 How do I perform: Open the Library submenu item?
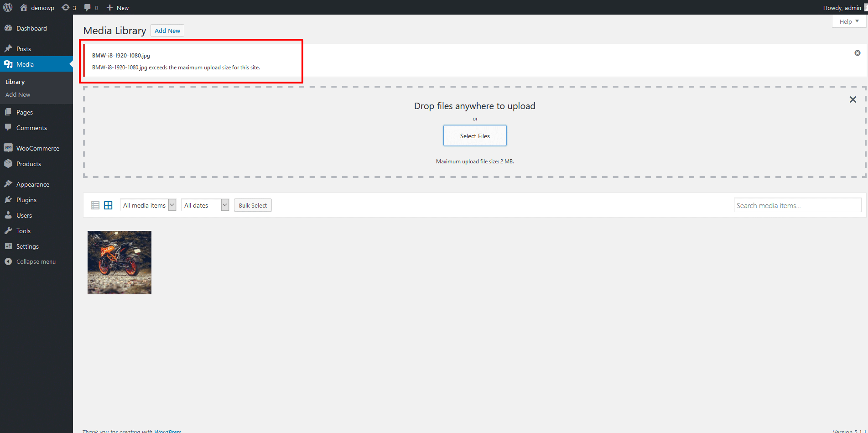click(15, 82)
